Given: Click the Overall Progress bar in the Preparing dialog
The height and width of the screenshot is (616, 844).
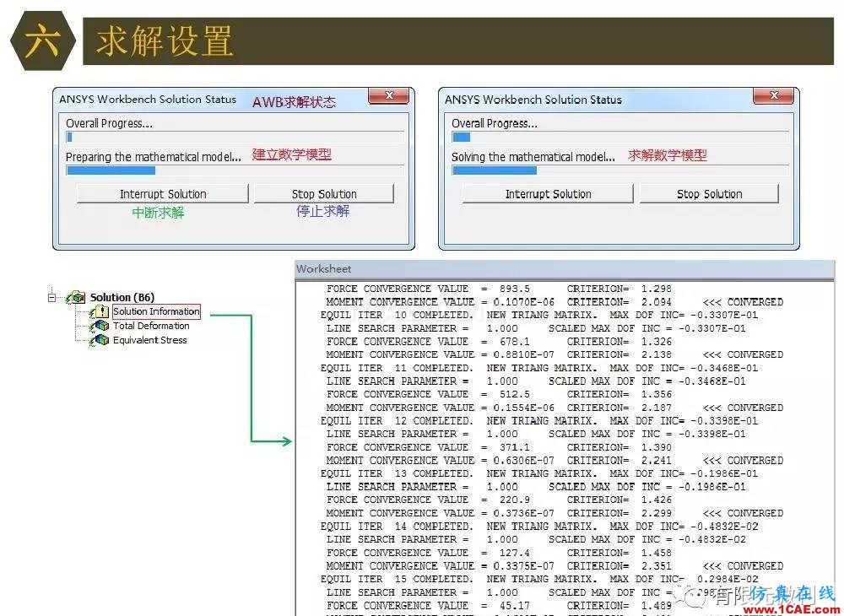Looking at the screenshot, I should coord(235,138).
